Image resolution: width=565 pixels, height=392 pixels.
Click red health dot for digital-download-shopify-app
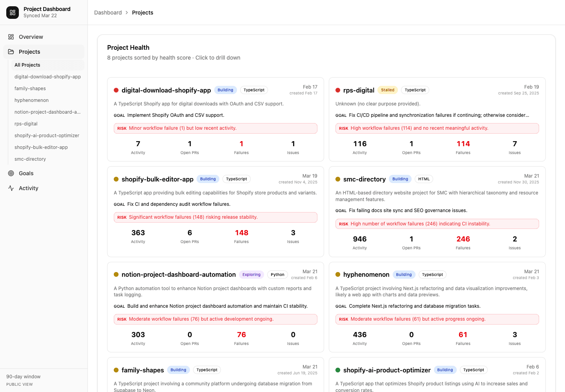[116, 90]
